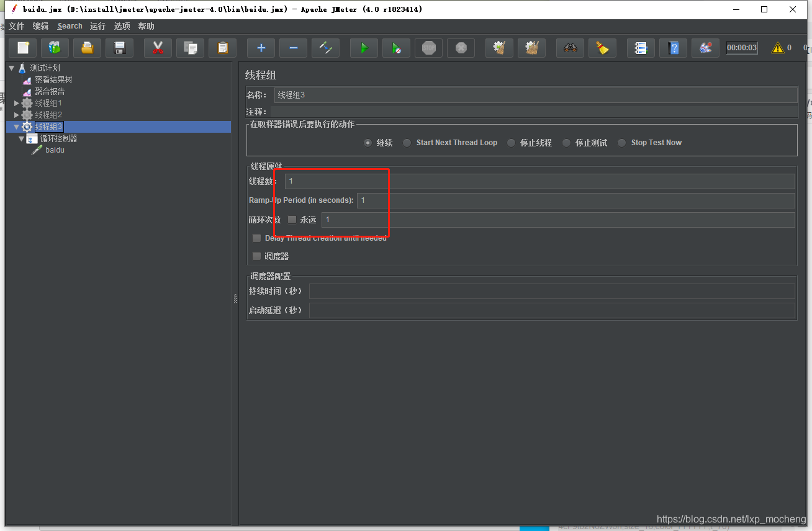Click Start no pauses icon

pyautogui.click(x=397, y=48)
